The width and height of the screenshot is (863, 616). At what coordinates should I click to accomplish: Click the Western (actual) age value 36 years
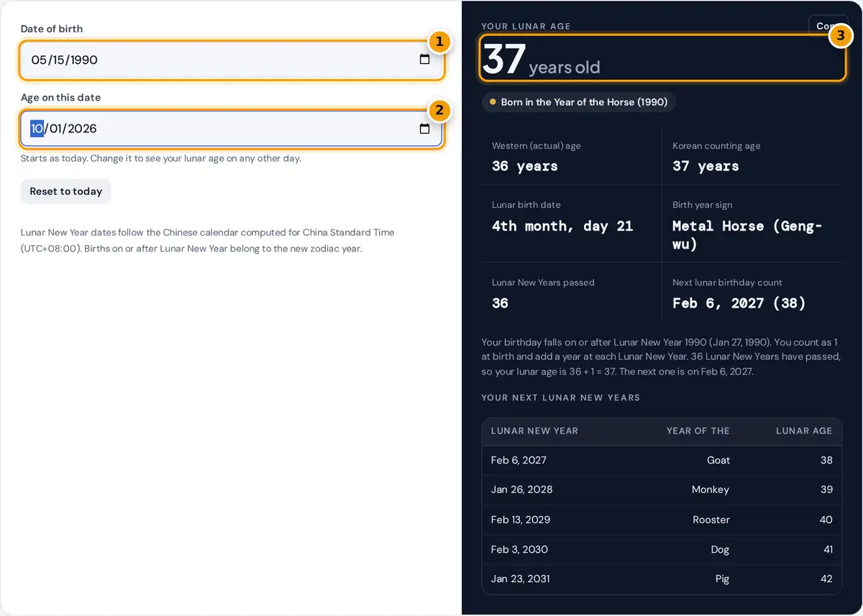click(x=525, y=166)
